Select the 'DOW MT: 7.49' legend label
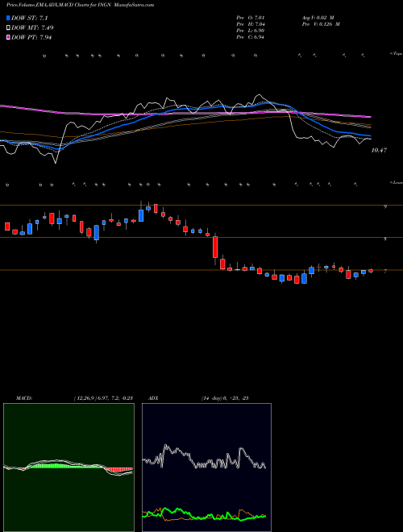Viewport: 403px width, 532px height. coord(32,28)
